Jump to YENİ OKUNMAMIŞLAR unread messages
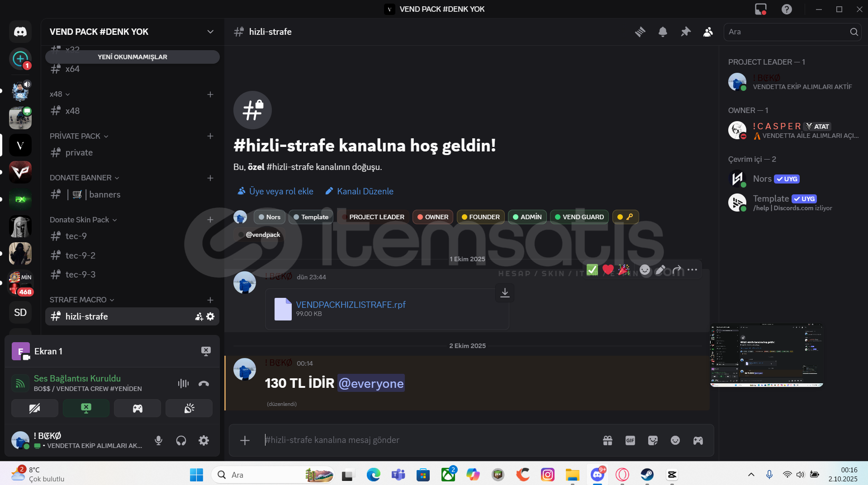The image size is (868, 485). tap(132, 57)
